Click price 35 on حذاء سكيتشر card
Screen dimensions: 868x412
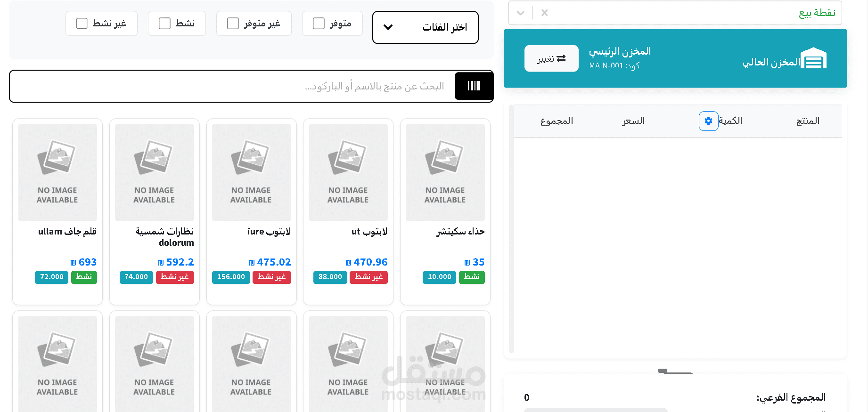(474, 262)
